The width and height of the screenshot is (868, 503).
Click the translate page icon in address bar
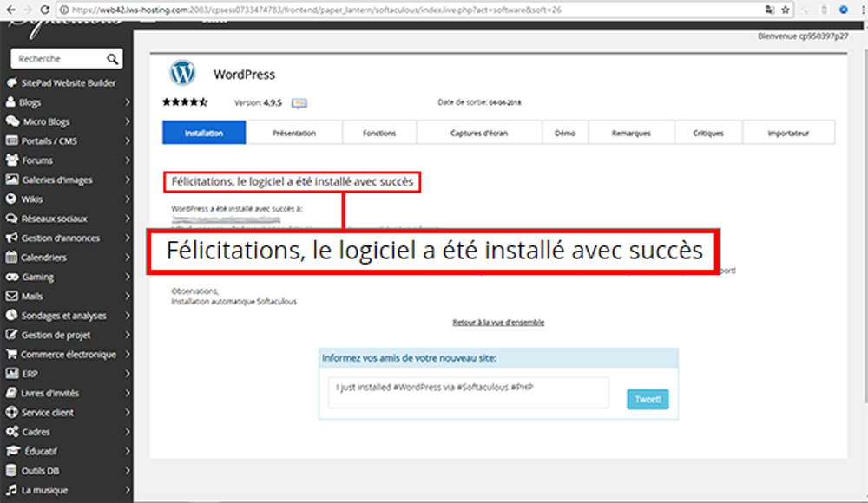tap(769, 10)
